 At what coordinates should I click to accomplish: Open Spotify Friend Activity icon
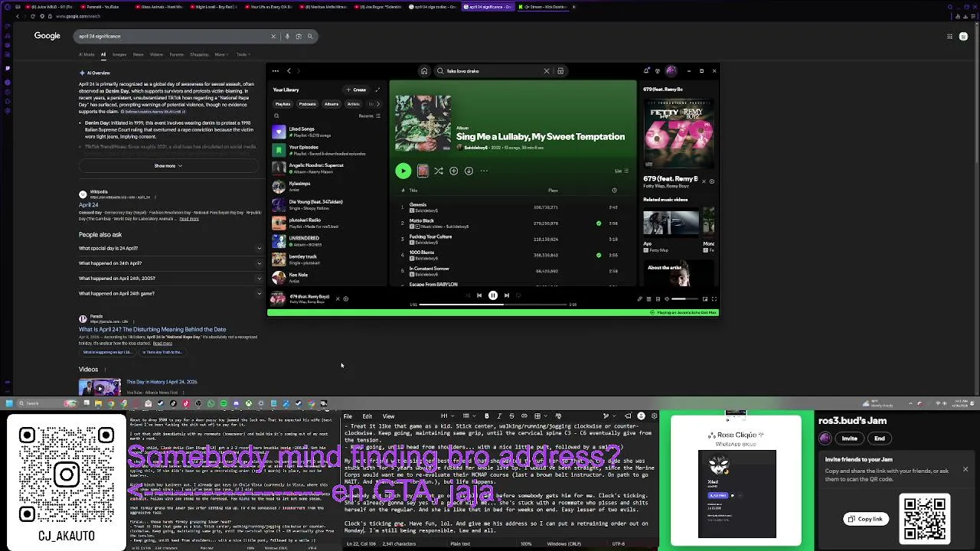(x=658, y=71)
